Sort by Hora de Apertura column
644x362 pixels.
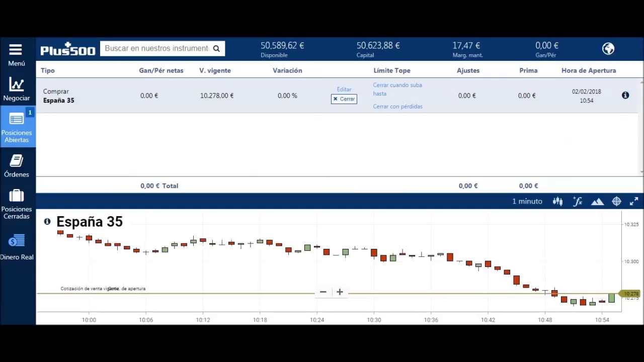coord(589,70)
